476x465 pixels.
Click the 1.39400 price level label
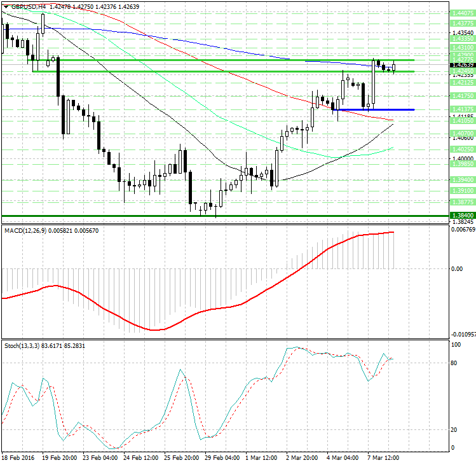[x=463, y=180]
